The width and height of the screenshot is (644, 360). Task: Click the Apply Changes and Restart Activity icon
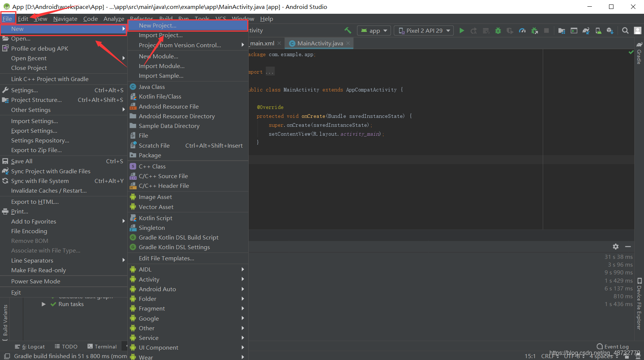click(x=474, y=30)
